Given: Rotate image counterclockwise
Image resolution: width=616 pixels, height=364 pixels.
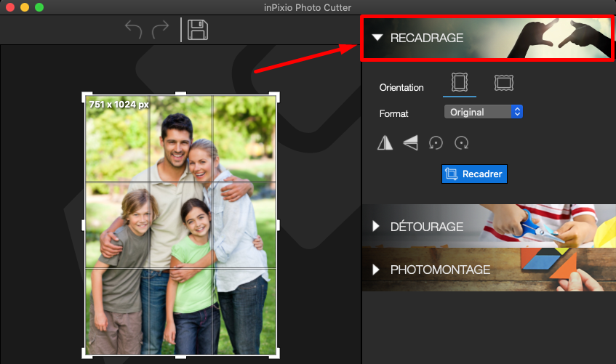Looking at the screenshot, I should pos(436,142).
